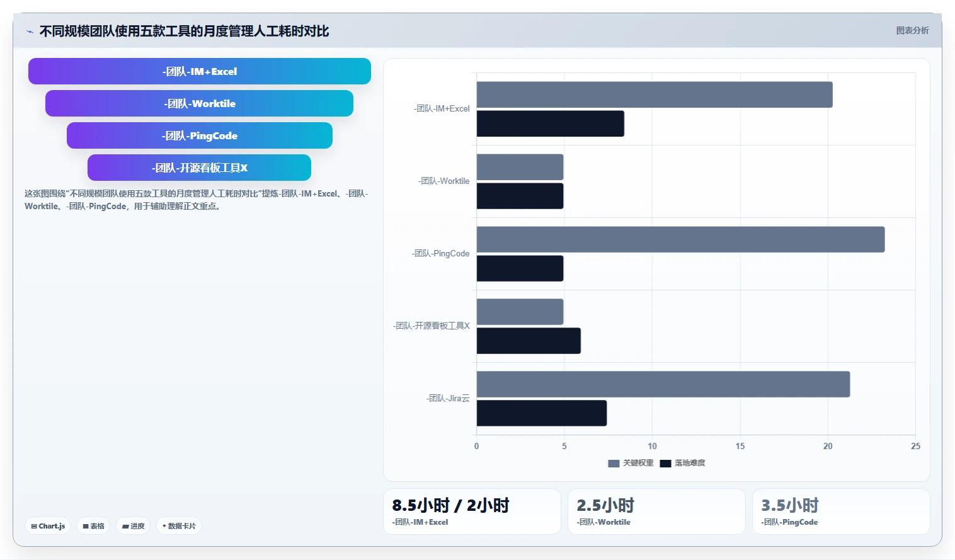Toggle the 关键权重 legend swatch
This screenshot has width=955, height=560.
614,464
